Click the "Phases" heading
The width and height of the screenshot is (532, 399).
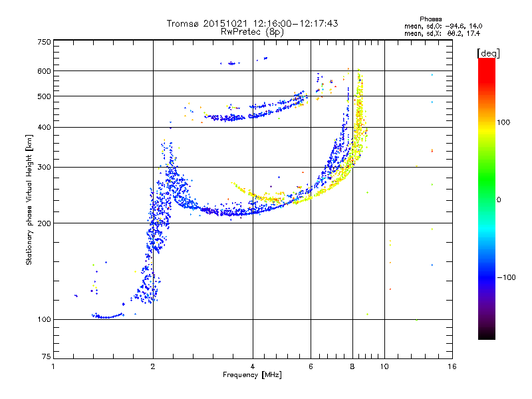coord(430,19)
